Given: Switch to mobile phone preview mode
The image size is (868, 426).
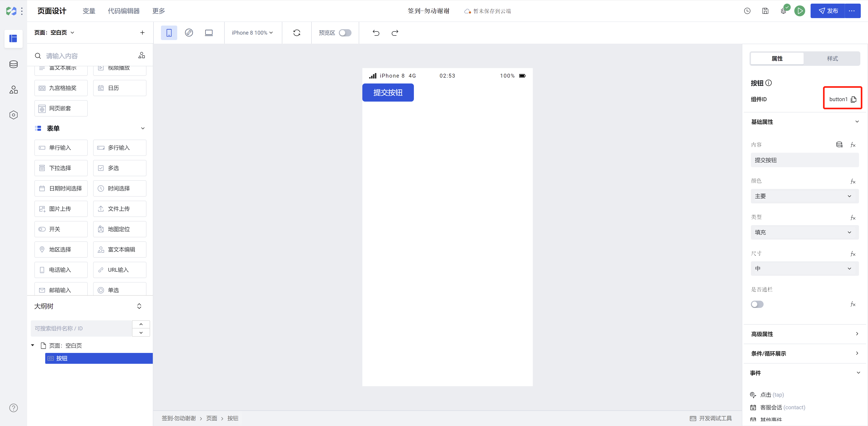Looking at the screenshot, I should click(x=169, y=33).
